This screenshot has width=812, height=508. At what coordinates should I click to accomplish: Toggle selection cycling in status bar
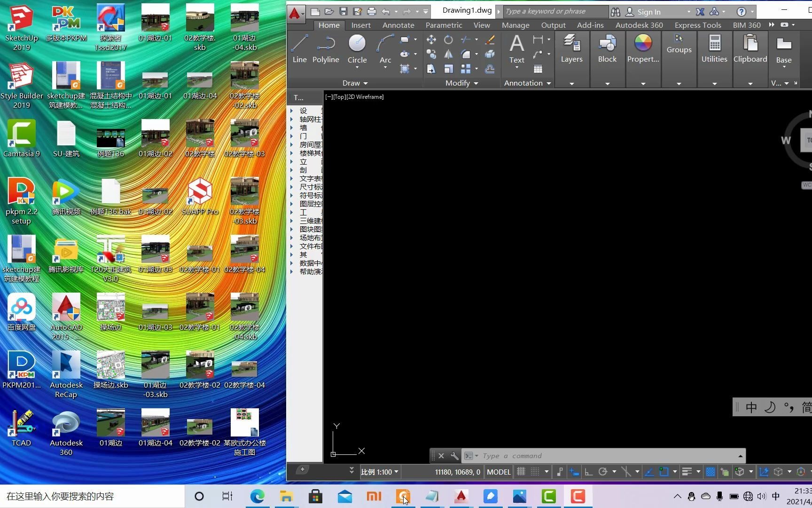click(725, 472)
